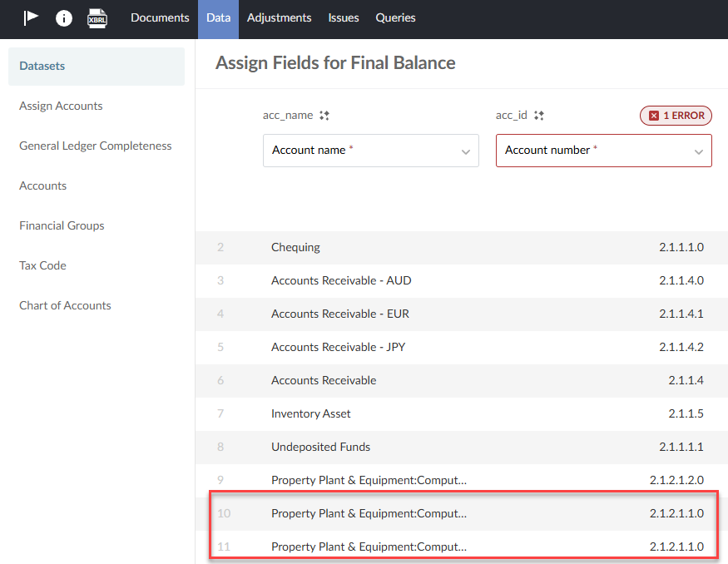
Task: Click account id 2.1.2.1.1.0 in row 11
Action: pos(676,547)
